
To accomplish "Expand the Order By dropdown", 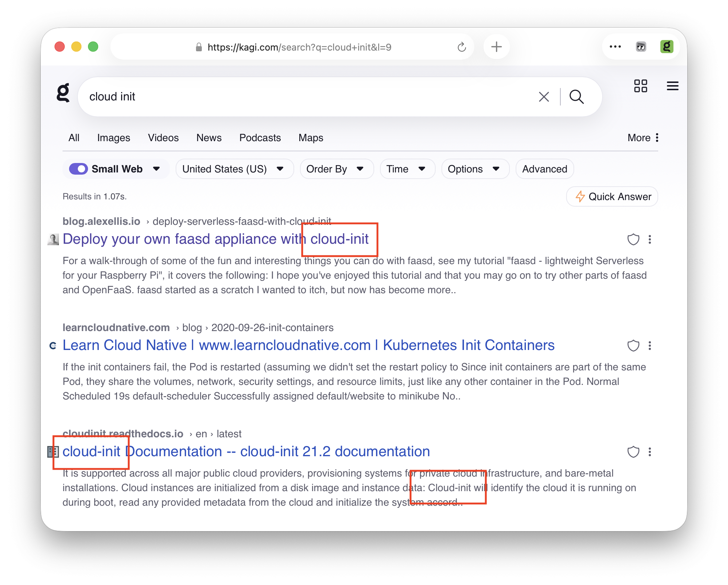I will click(336, 169).
